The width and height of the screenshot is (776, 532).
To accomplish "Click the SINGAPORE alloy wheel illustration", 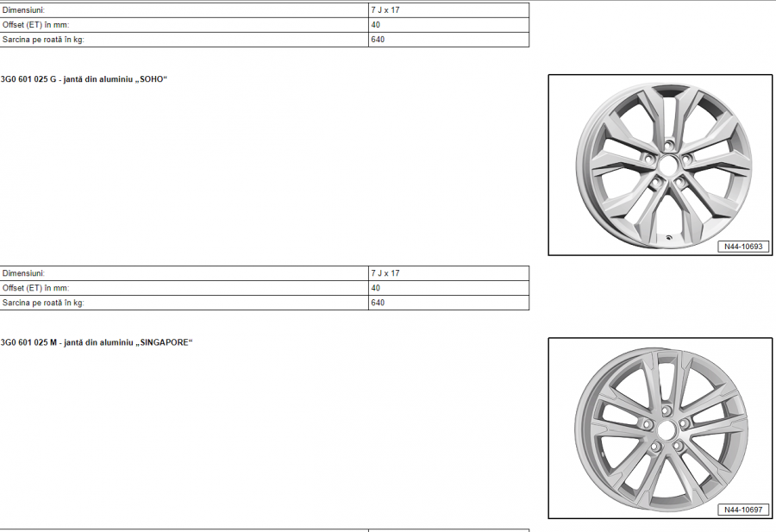I will (660, 427).
